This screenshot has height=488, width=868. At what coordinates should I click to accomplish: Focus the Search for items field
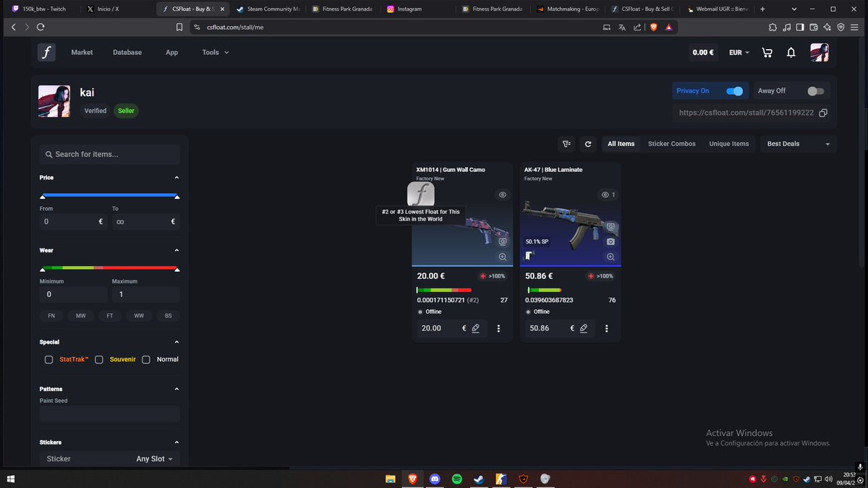(110, 154)
